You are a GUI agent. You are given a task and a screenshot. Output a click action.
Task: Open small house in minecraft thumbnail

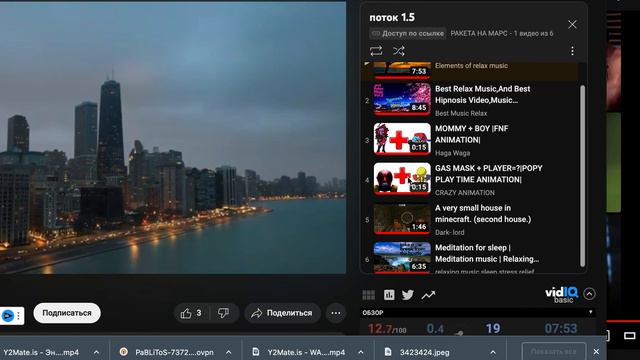402,218
